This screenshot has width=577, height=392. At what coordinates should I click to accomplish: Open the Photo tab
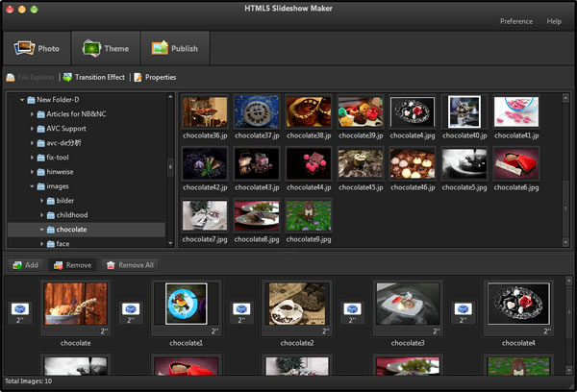[37, 48]
